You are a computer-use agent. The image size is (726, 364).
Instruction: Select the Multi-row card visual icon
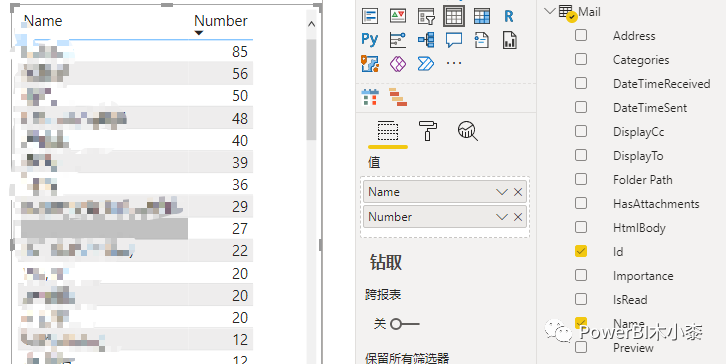(370, 16)
